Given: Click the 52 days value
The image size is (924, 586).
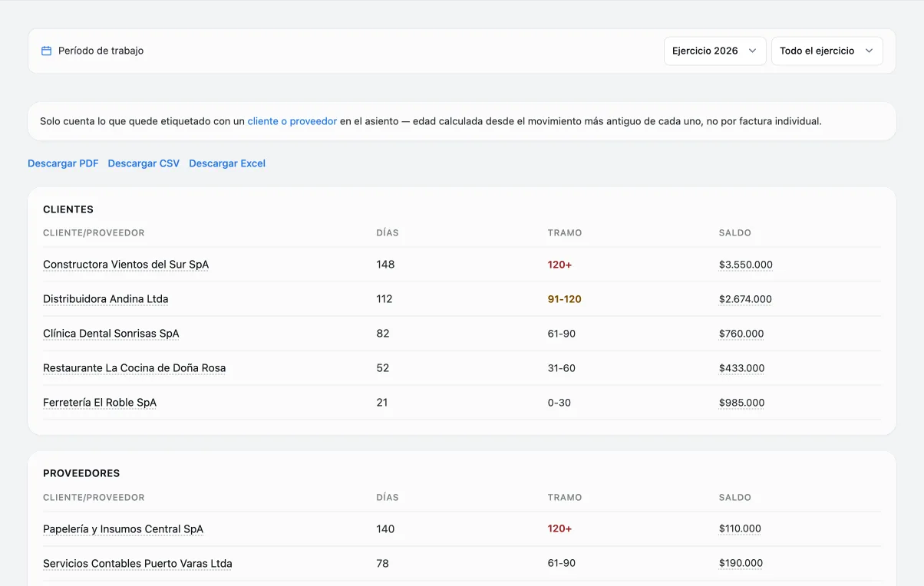Looking at the screenshot, I should (x=383, y=368).
